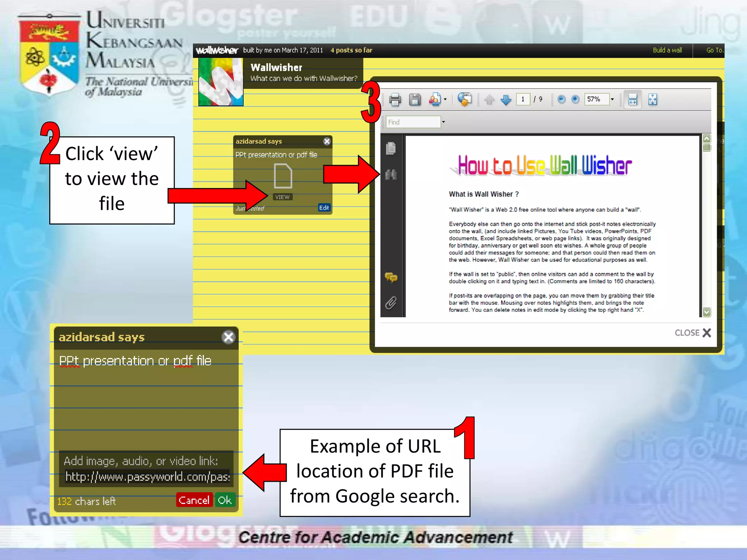Click the Print icon in PDF toolbar
Viewport: 747px width, 560px height.
[x=395, y=100]
